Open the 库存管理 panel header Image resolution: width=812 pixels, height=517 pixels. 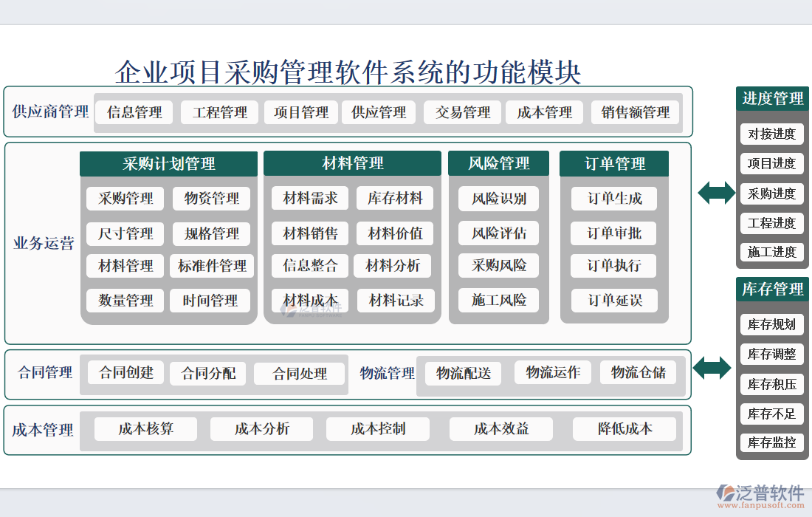(771, 290)
